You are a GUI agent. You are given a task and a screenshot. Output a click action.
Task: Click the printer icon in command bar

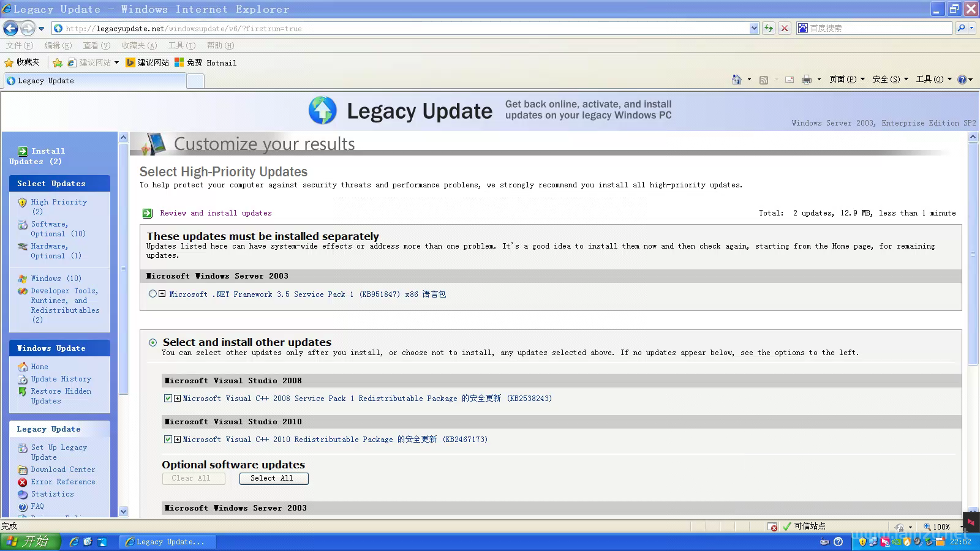tap(806, 80)
